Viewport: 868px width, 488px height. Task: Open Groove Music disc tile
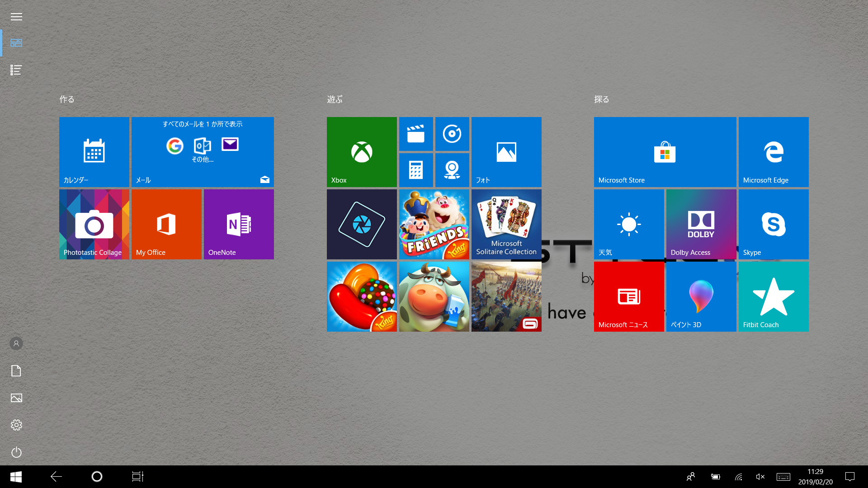point(452,134)
